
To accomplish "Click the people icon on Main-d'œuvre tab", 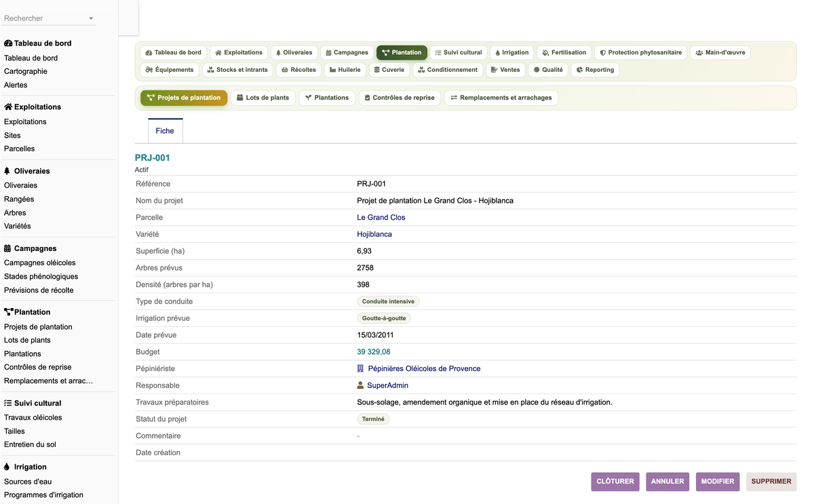I will point(699,53).
